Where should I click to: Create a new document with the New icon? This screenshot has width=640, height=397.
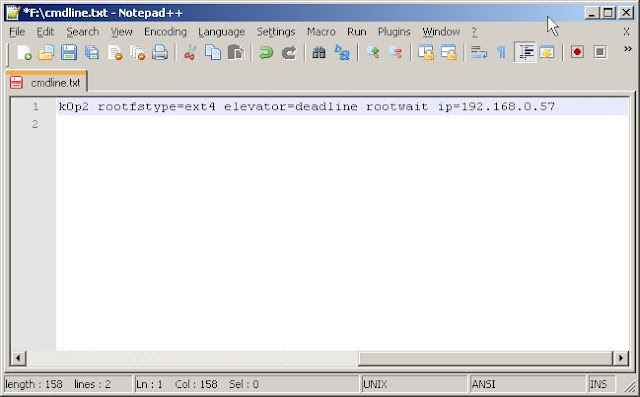coord(24,53)
